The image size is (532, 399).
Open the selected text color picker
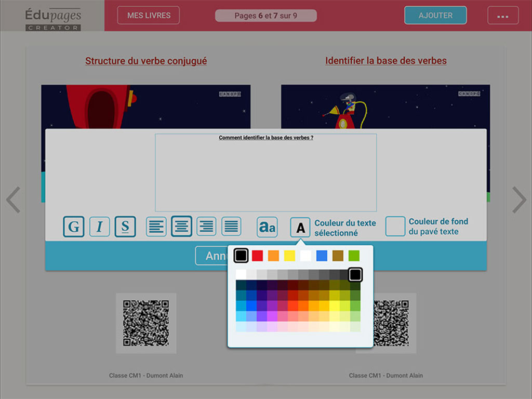(x=300, y=228)
